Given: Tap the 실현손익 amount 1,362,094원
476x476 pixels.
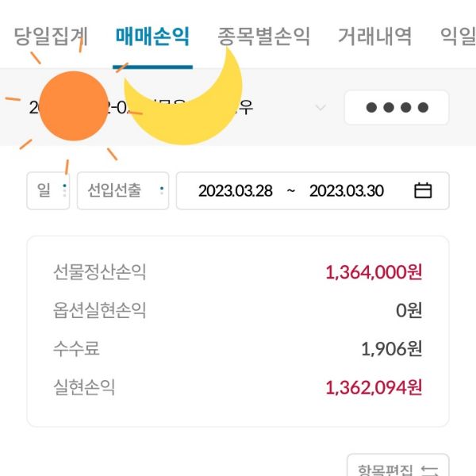Looking at the screenshot, I should pos(374,387).
